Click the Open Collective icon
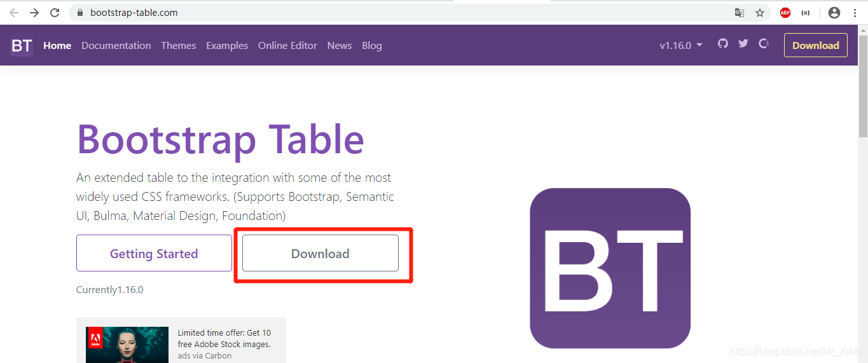This screenshot has height=363, width=868. (x=764, y=44)
